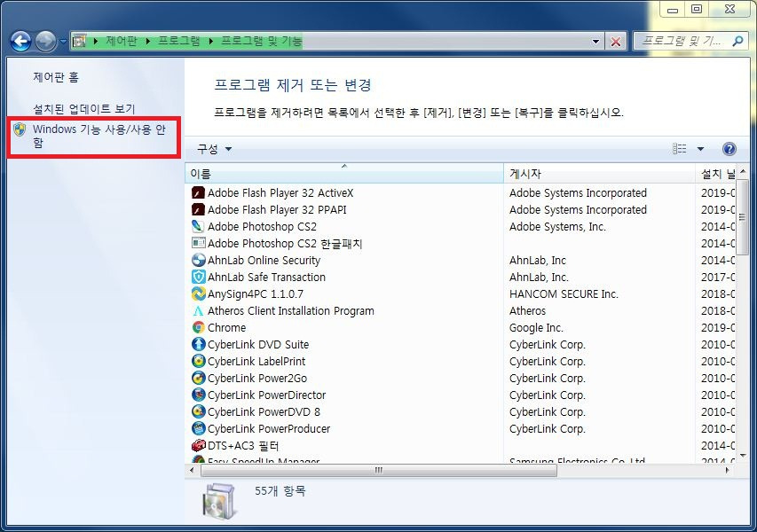Select the Chrome entry icon
The image size is (757, 532).
201,327
